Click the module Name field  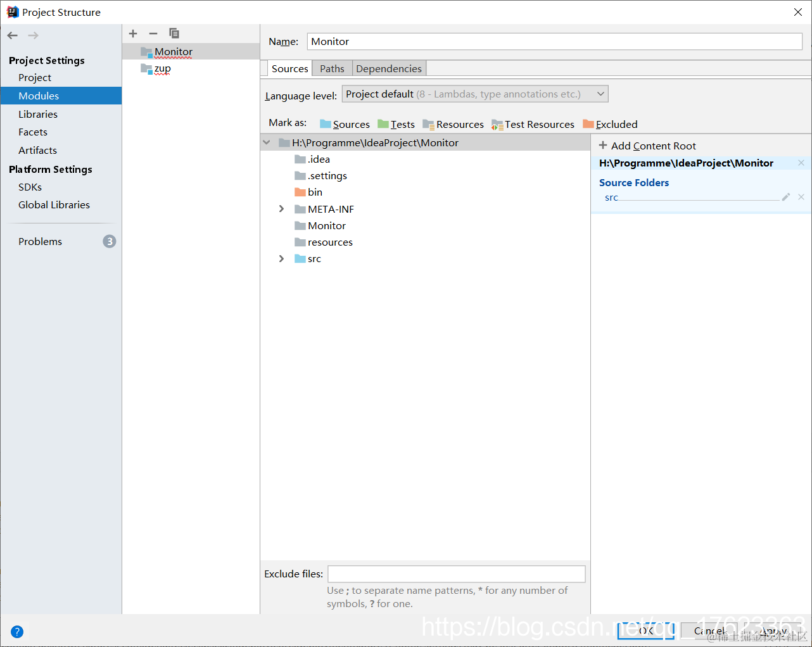pyautogui.click(x=555, y=41)
